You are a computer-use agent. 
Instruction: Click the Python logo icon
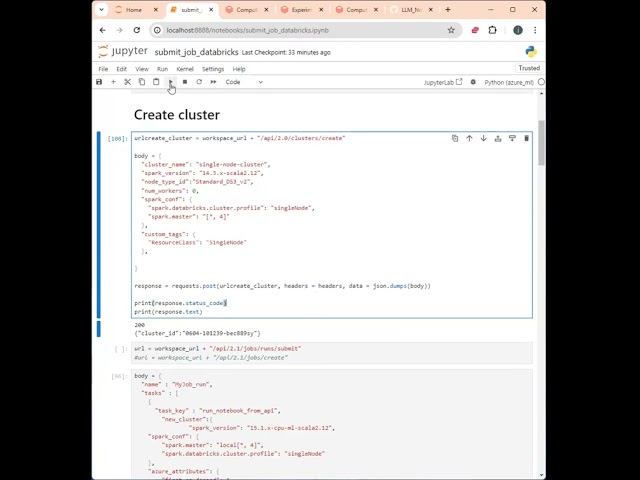pos(531,52)
